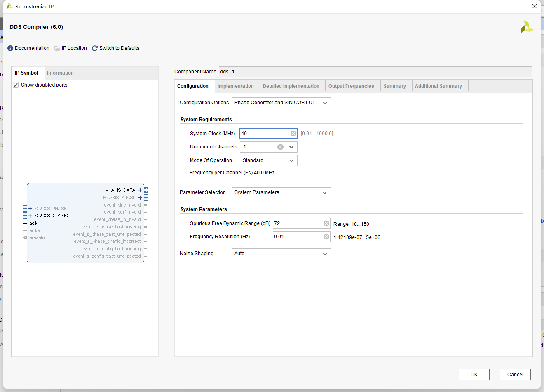This screenshot has height=392, width=544.
Task: Click the Vivado icon in the title bar
Action: point(9,6)
